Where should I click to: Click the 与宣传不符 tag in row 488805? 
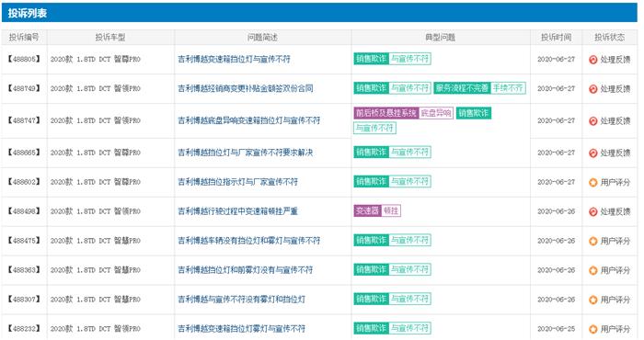[x=409, y=59]
